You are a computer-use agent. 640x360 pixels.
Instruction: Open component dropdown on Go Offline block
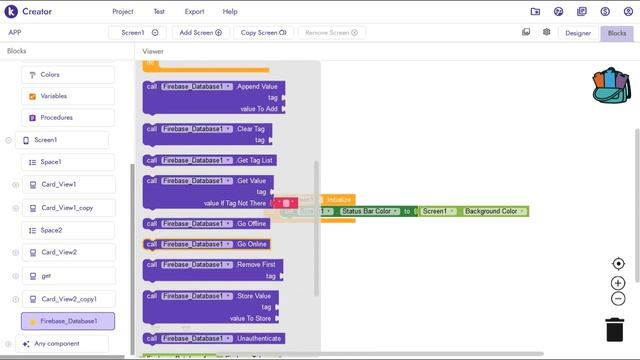[197, 224]
